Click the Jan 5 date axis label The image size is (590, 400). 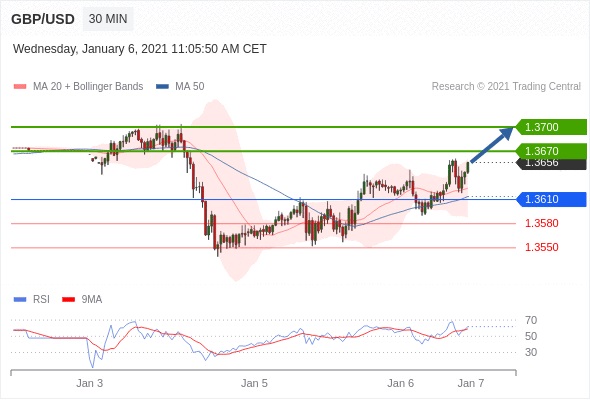[254, 383]
